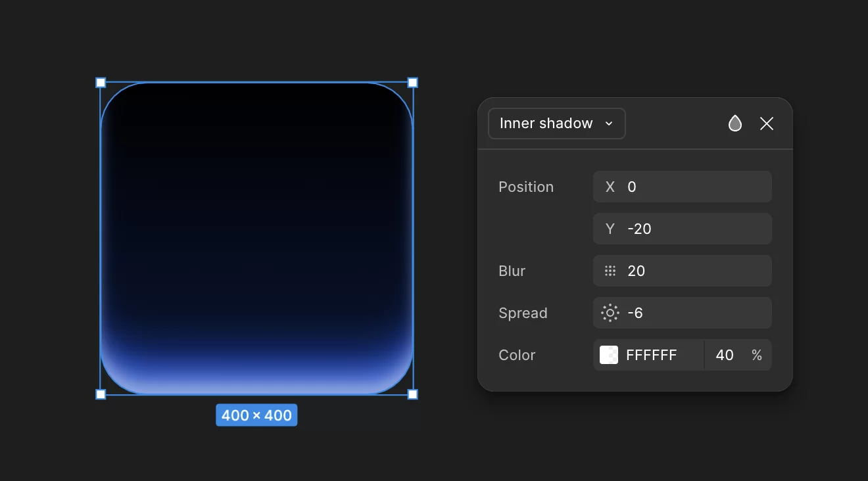Click the FFFFFF hex color field
The width and height of the screenshot is (868, 481).
[x=658, y=355]
